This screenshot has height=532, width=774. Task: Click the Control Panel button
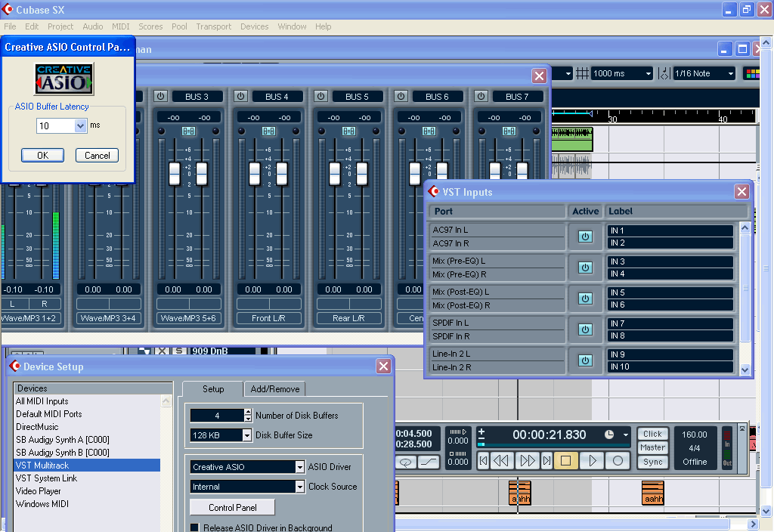click(231, 507)
